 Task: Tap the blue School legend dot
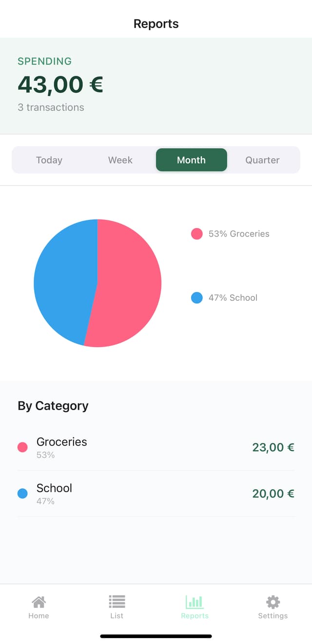coord(196,297)
